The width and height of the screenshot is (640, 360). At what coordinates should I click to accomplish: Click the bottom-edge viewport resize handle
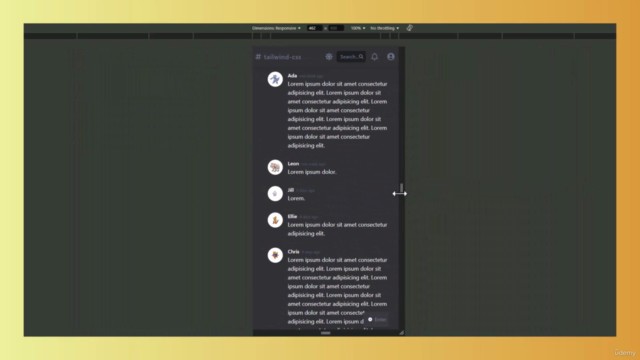pyautogui.click(x=325, y=333)
